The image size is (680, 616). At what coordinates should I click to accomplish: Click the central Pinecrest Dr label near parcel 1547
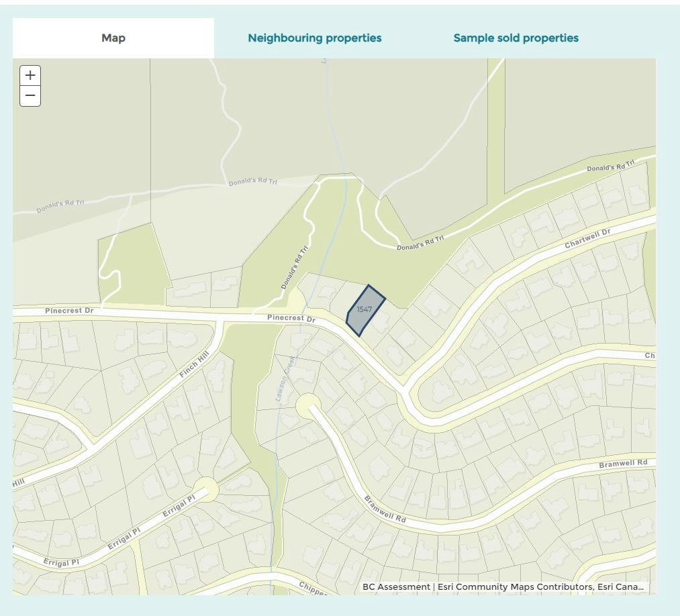click(x=291, y=318)
